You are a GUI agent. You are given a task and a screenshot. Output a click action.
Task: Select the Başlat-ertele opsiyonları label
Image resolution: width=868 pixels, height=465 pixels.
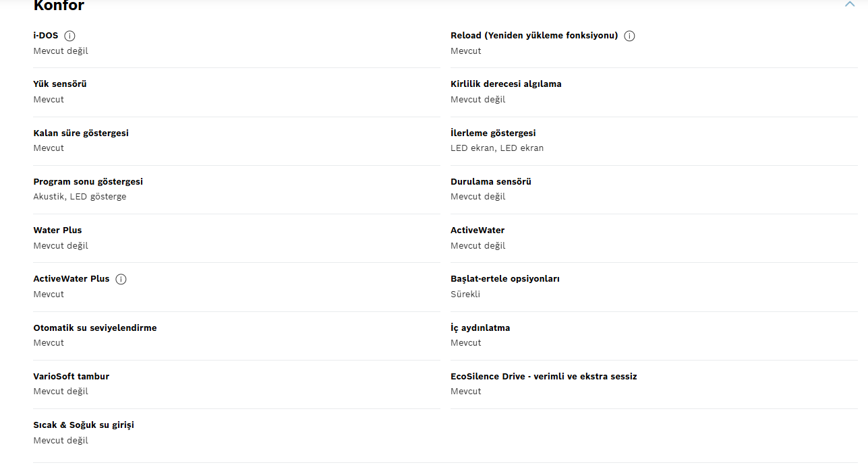(x=505, y=279)
